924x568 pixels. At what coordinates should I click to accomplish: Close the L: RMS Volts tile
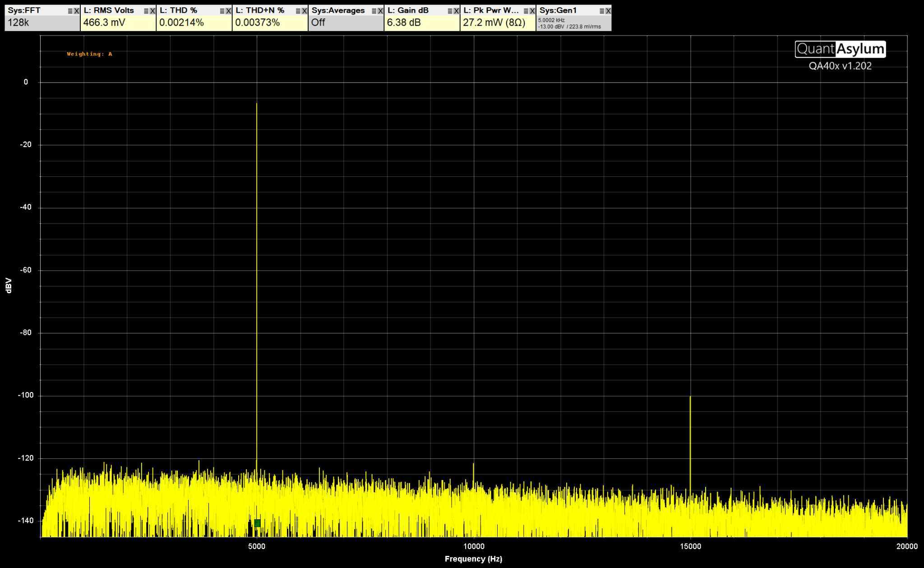pos(152,11)
